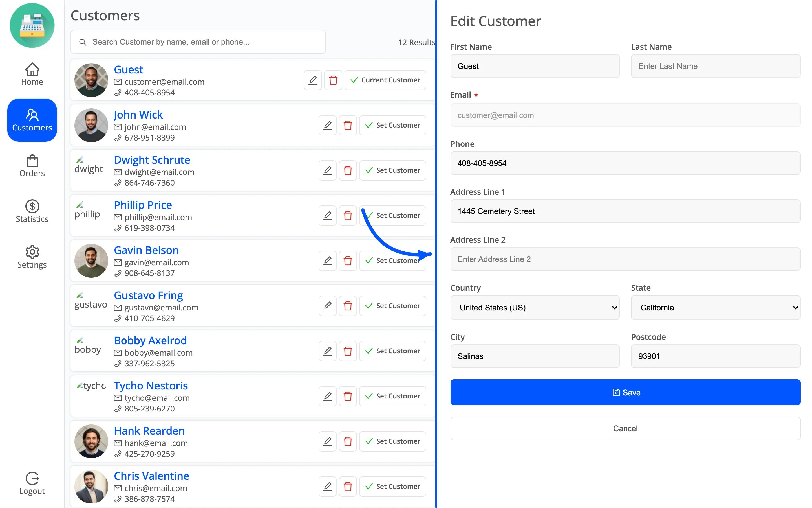Delete Gavin Belson using trash icon

pos(348,261)
